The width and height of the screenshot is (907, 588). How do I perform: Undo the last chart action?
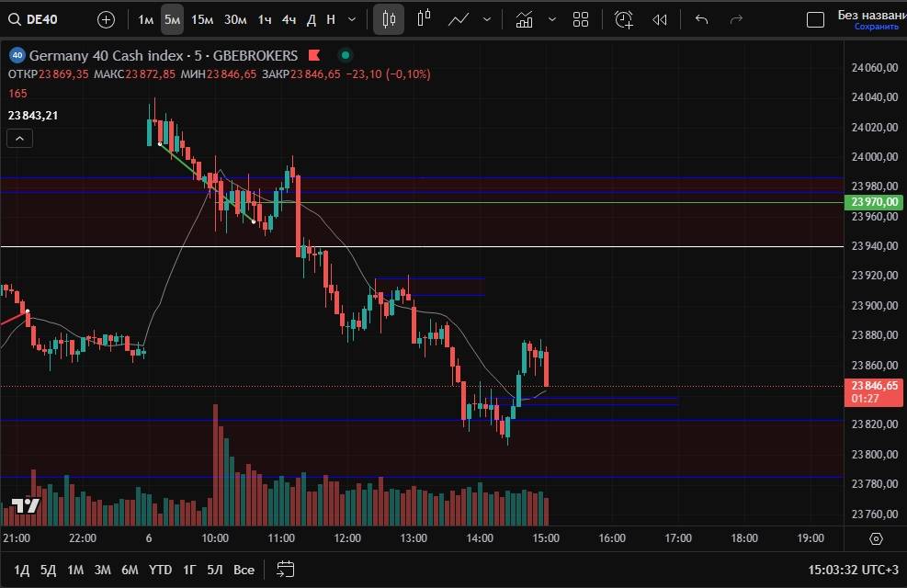point(702,19)
